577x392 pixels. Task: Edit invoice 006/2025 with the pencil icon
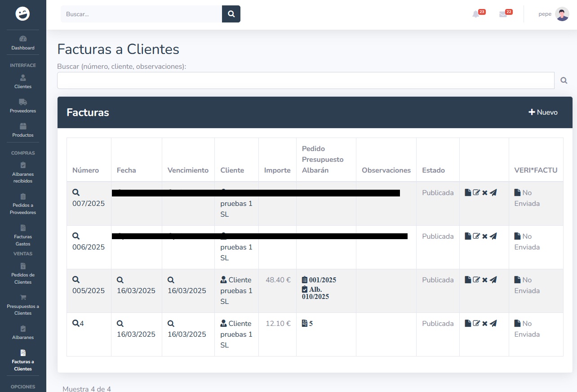click(477, 236)
